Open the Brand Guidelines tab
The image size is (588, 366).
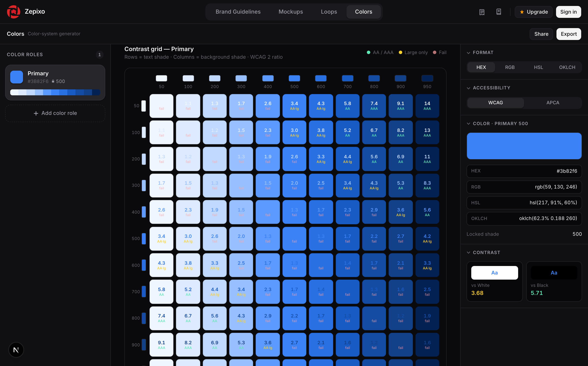(x=238, y=12)
